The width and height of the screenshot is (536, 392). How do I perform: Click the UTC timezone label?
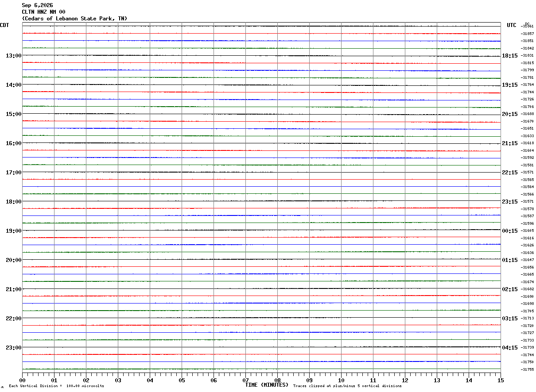(x=512, y=25)
